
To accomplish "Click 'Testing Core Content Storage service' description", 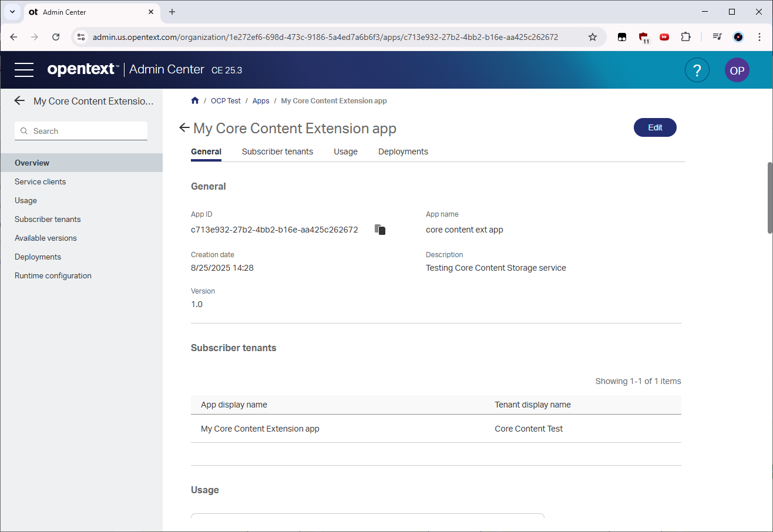I will click(496, 268).
